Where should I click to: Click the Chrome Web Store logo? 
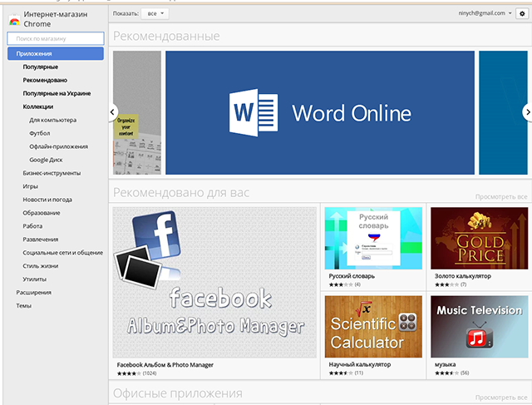[x=14, y=20]
